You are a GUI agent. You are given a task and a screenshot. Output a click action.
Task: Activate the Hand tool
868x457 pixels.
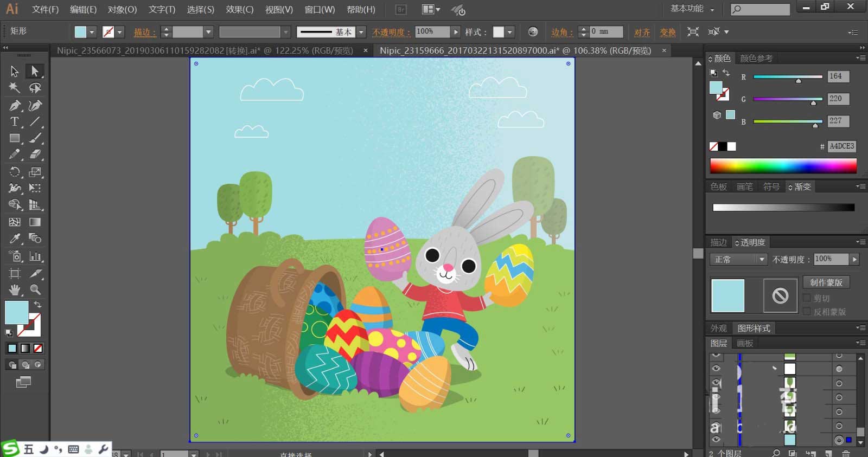pos(15,289)
